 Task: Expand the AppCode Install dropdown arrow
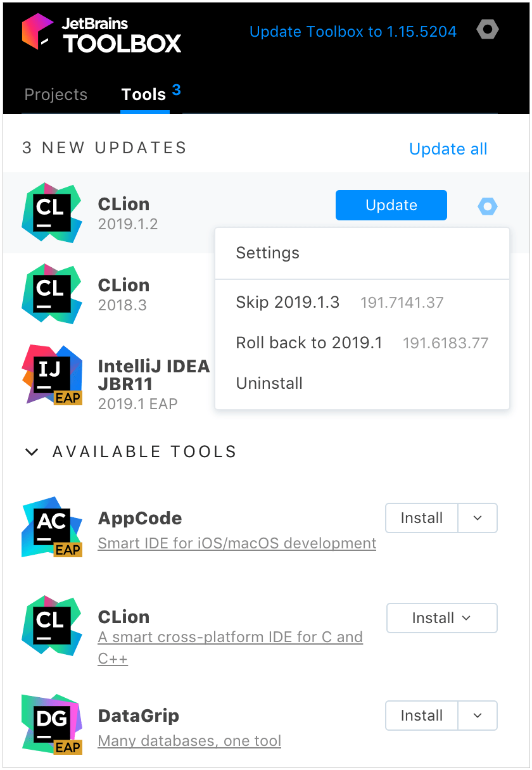coord(478,518)
